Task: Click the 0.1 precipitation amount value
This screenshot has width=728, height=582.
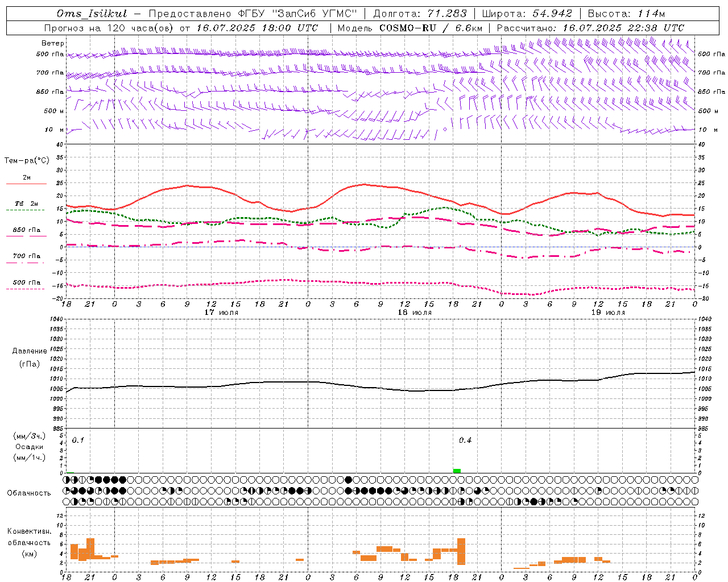Action: [x=78, y=440]
